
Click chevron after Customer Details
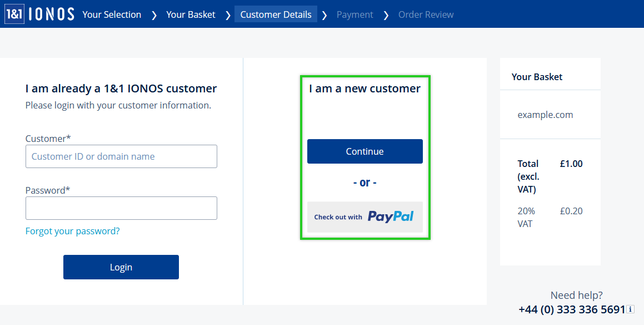click(x=325, y=15)
